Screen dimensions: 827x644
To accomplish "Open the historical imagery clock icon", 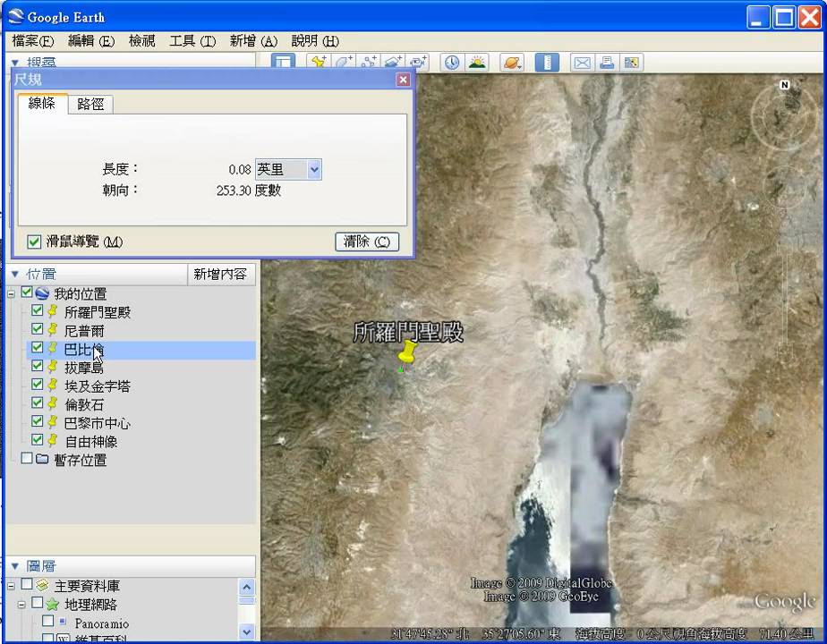I will (x=451, y=63).
